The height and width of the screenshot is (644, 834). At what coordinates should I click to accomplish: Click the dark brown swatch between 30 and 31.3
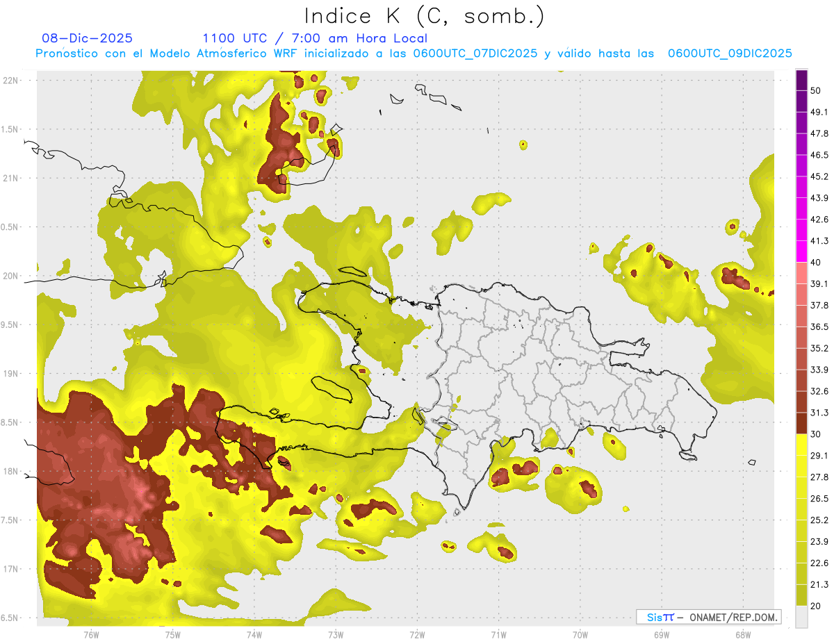(801, 423)
